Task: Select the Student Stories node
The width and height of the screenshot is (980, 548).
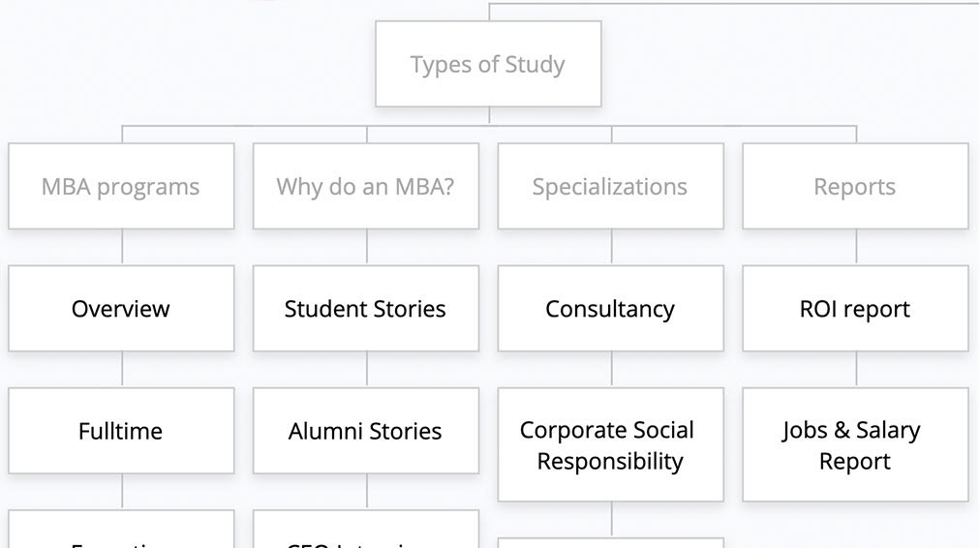Action: [x=366, y=309]
